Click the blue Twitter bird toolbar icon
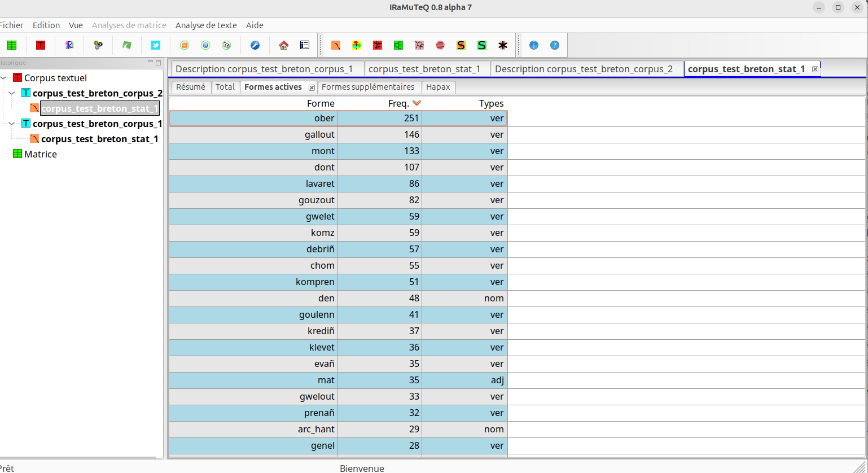The width and height of the screenshot is (868, 473). click(x=156, y=45)
